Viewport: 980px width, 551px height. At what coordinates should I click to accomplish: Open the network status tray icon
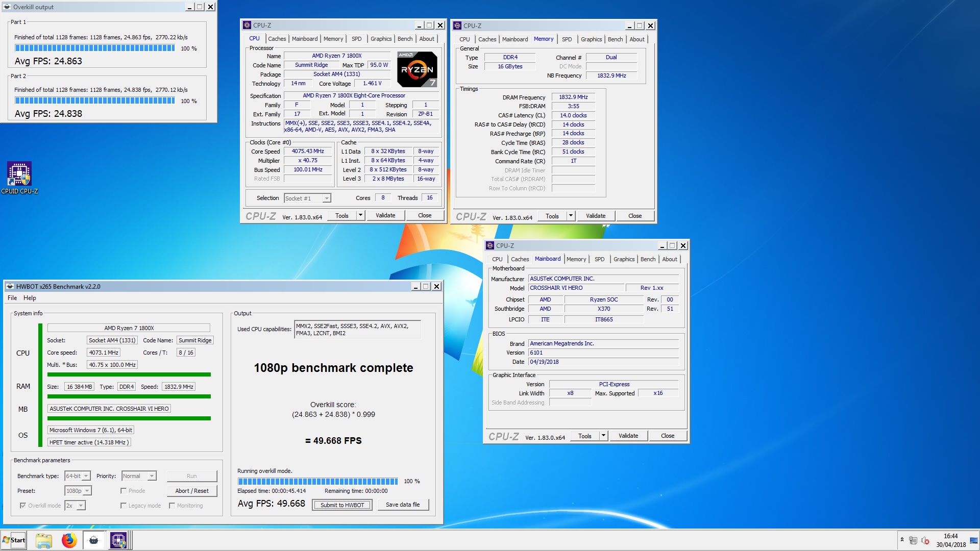coord(913,540)
